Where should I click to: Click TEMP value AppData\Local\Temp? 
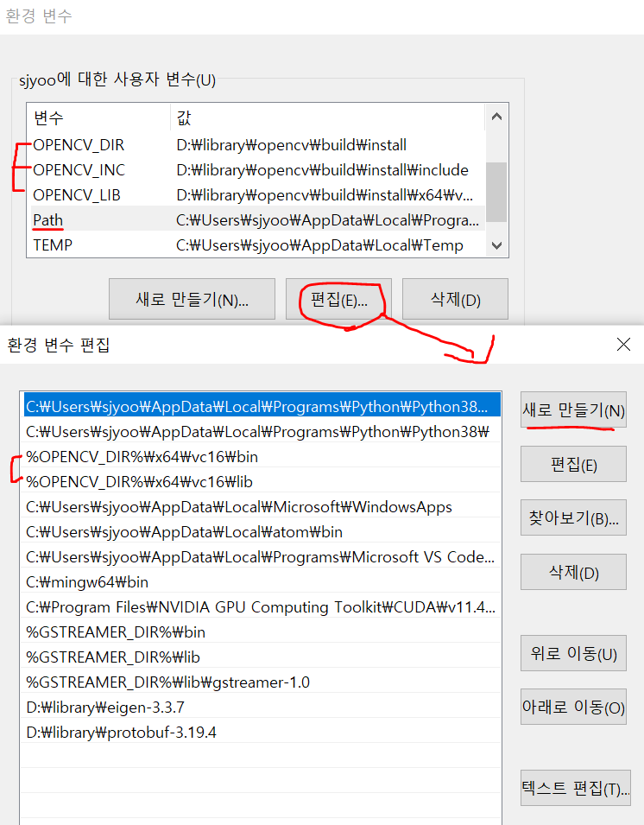pyautogui.click(x=319, y=245)
